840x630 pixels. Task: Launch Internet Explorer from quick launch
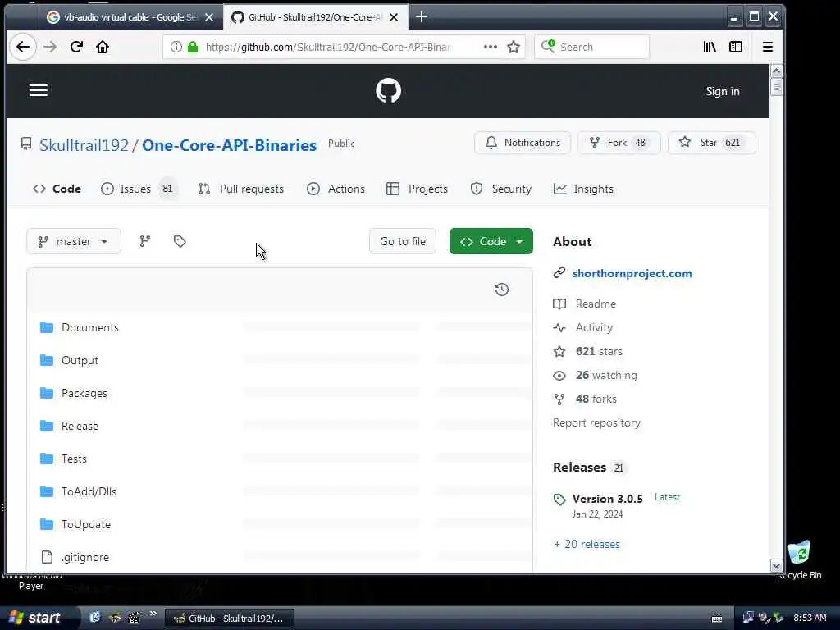pyautogui.click(x=95, y=618)
